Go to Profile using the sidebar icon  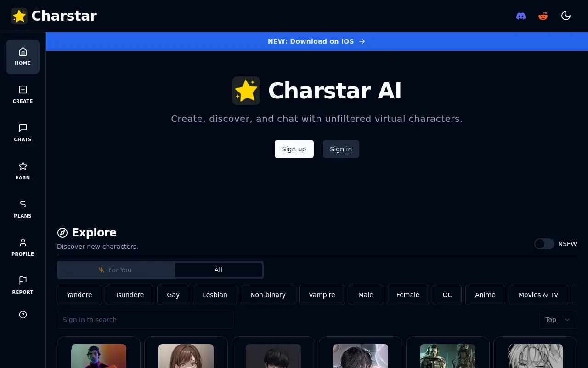tap(23, 242)
